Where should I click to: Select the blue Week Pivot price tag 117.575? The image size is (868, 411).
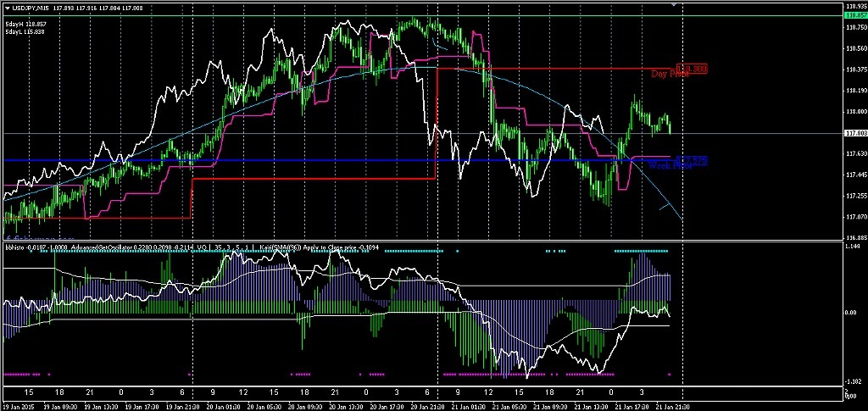point(692,161)
